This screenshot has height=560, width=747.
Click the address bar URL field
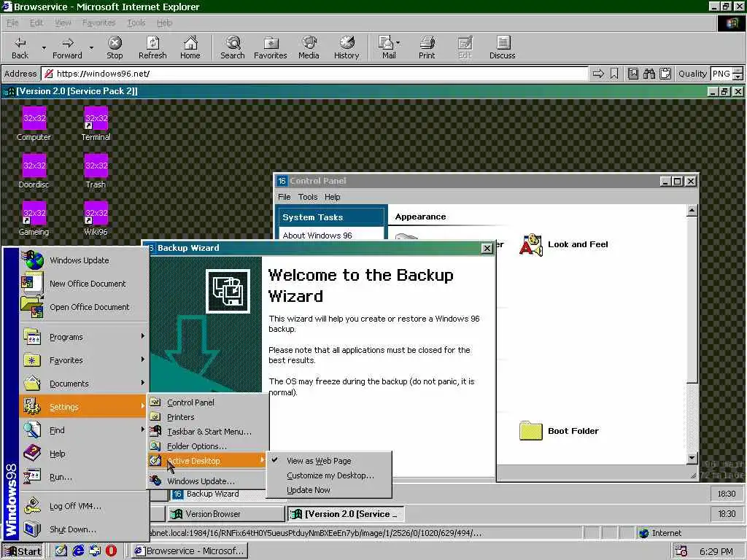pos(315,74)
